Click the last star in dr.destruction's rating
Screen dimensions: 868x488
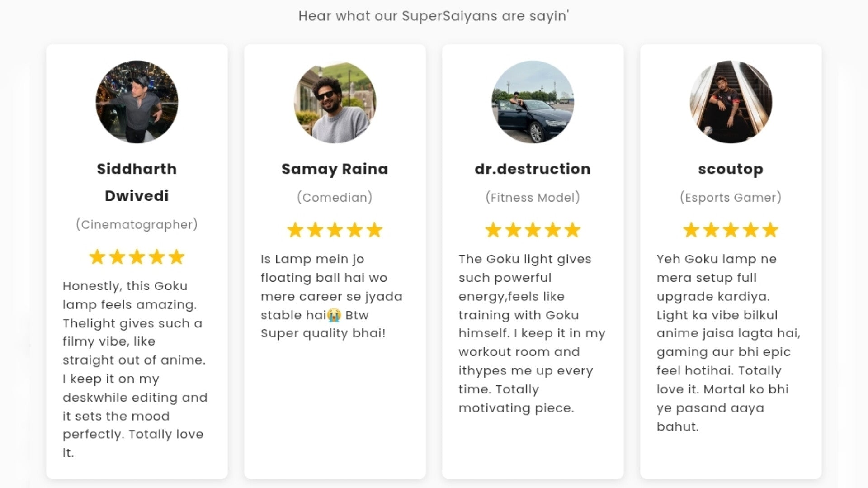point(572,230)
